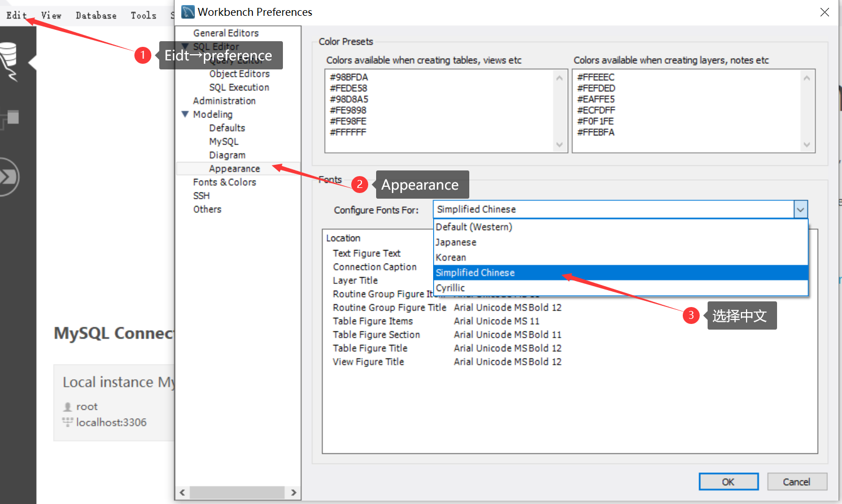Viewport: 842px width, 504px height.
Task: Click the Location column header
Action: [343, 238]
